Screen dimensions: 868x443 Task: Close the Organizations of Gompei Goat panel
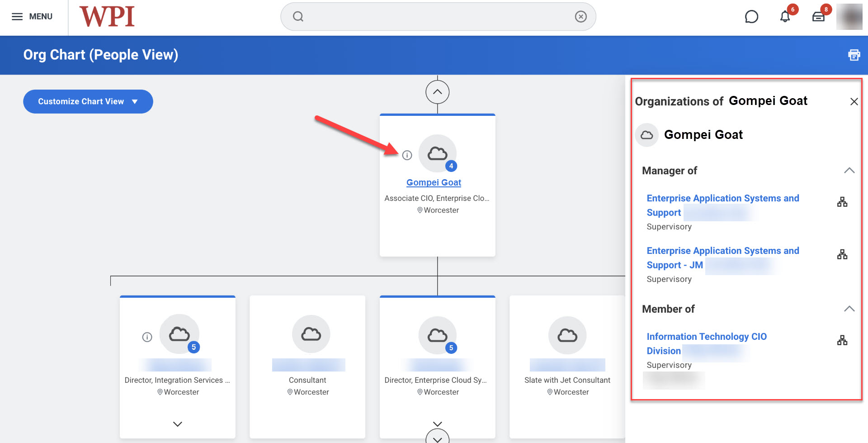(x=854, y=101)
